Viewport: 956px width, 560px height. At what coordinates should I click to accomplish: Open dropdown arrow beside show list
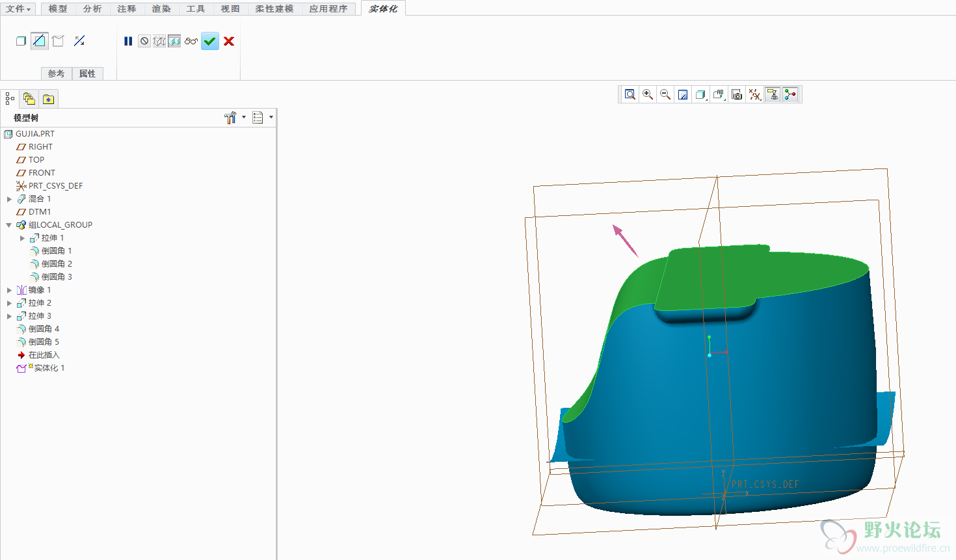click(x=271, y=118)
